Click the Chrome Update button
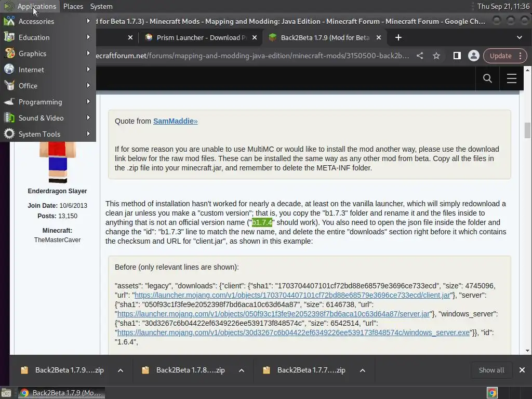Screen dimensions: 532x399 pyautogui.click(x=505, y=56)
